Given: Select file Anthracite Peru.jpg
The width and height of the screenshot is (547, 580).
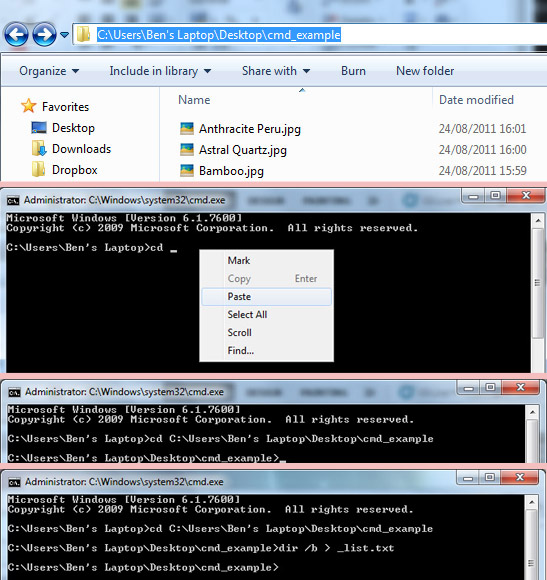Looking at the screenshot, I should (250, 129).
